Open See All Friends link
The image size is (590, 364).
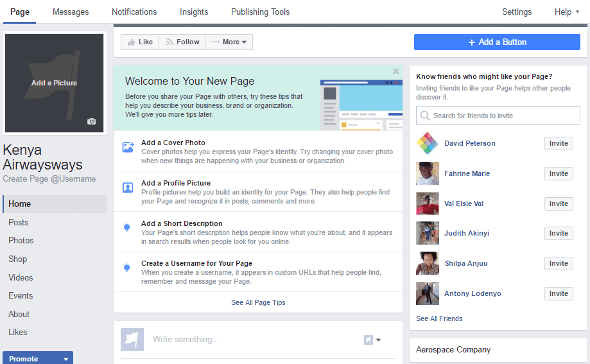[439, 318]
